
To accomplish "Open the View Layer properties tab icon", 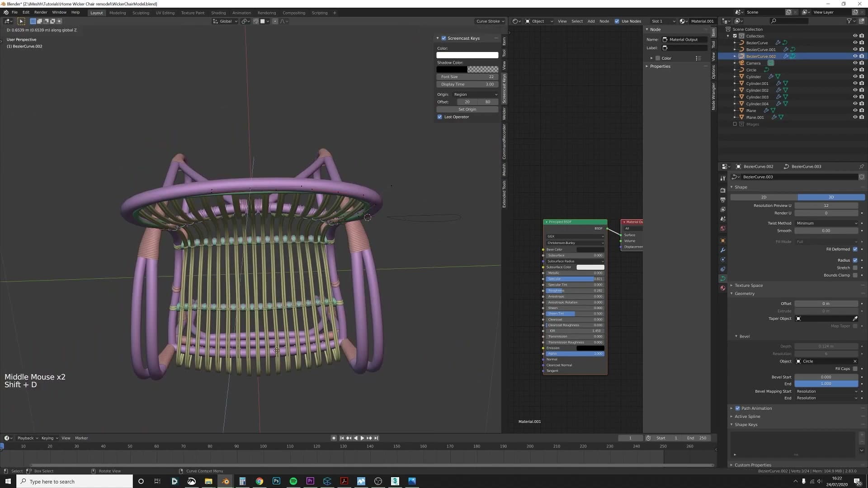I will [x=723, y=209].
